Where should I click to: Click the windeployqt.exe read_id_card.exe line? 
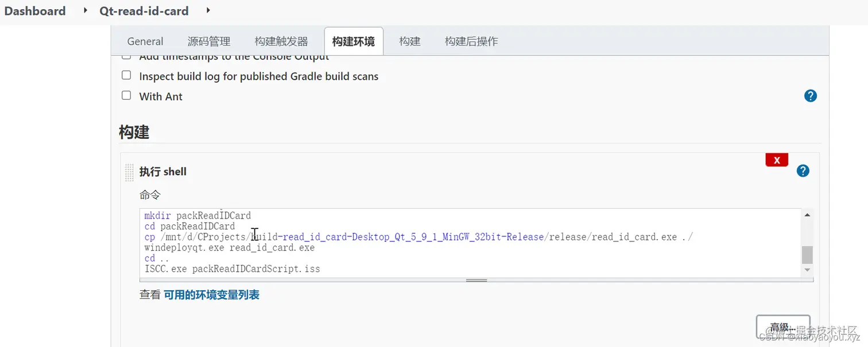click(x=230, y=248)
